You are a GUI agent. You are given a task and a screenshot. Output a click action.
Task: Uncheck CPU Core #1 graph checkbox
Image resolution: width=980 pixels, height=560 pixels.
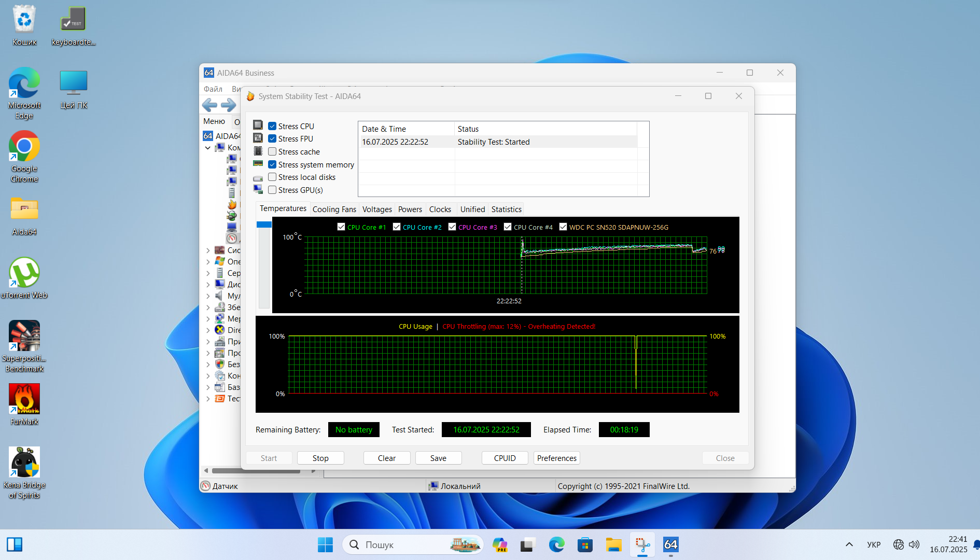pos(341,227)
